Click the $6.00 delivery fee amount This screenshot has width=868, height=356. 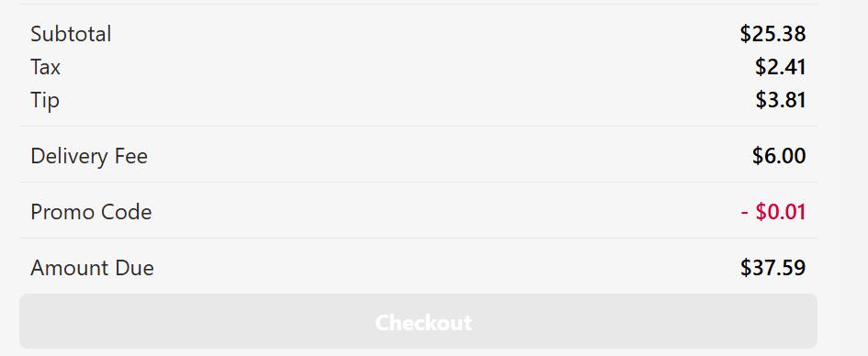[x=779, y=157]
